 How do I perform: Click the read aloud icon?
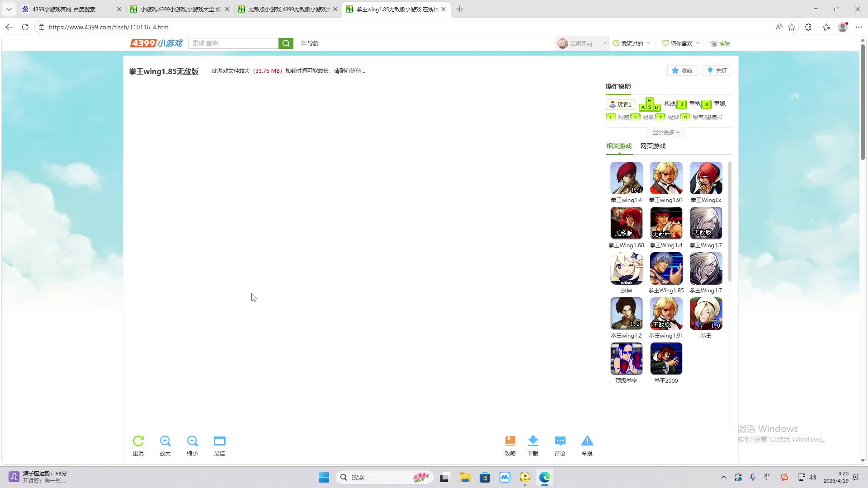[778, 27]
